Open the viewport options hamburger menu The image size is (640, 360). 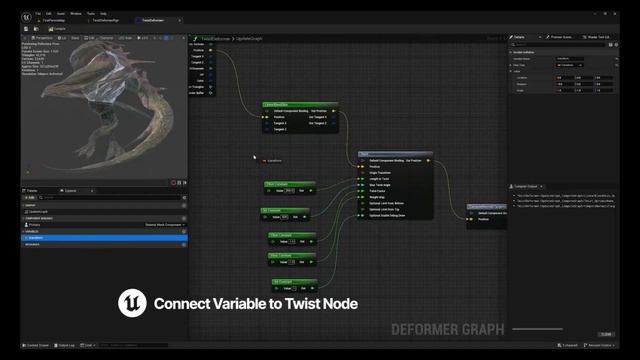(x=25, y=38)
